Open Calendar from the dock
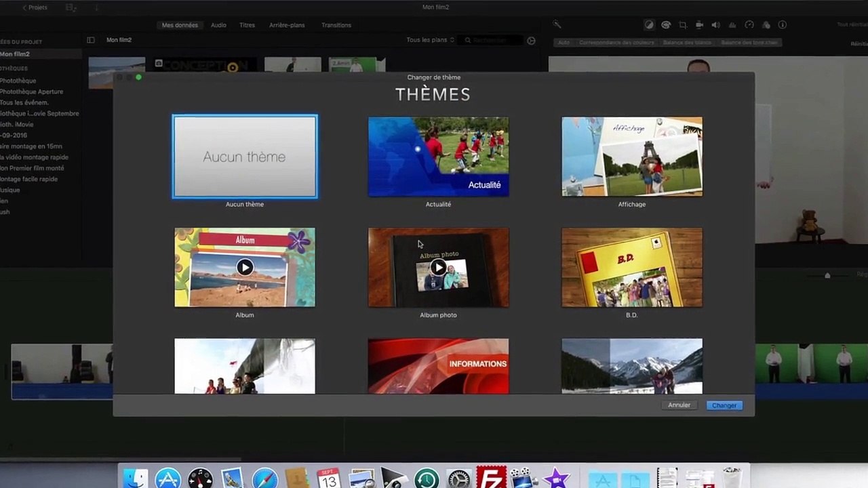 tap(329, 479)
